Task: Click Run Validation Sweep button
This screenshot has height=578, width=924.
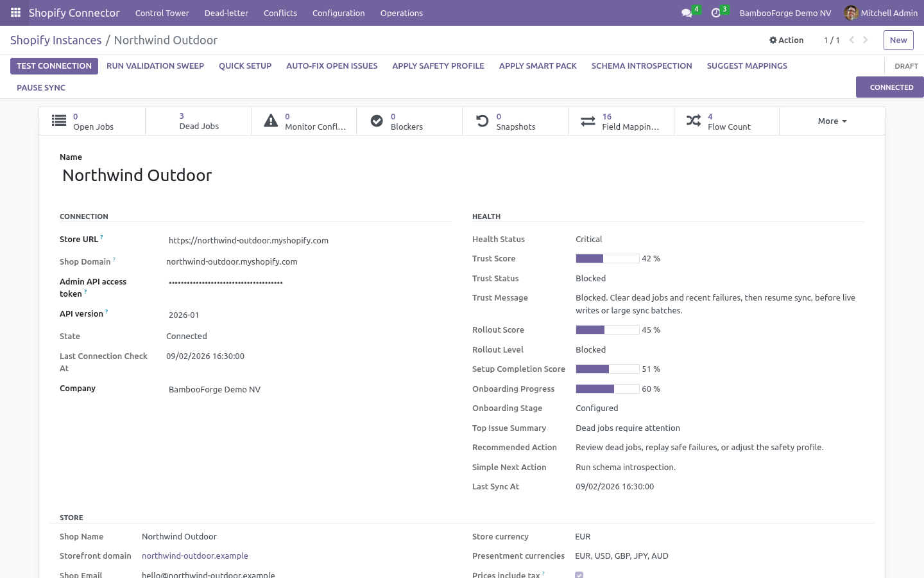Action: (155, 66)
